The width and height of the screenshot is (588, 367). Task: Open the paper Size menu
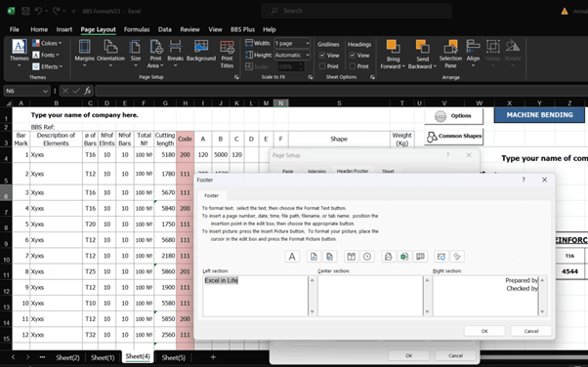coord(136,54)
